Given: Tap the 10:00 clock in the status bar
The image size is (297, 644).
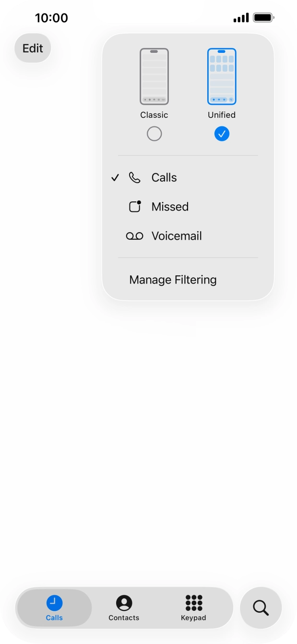Looking at the screenshot, I should (x=49, y=18).
